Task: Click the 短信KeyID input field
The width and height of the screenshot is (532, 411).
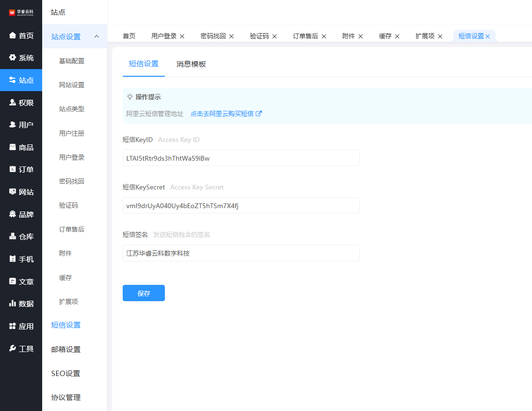Action: tap(241, 158)
